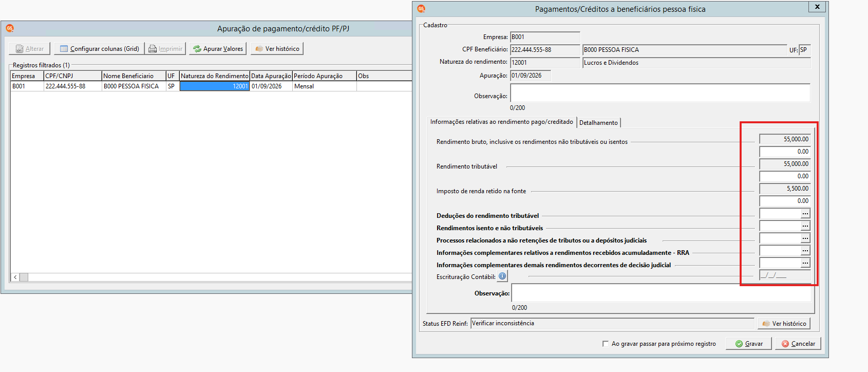Open ellipsis for Rendimentos isento e não tributáveis

(x=805, y=226)
